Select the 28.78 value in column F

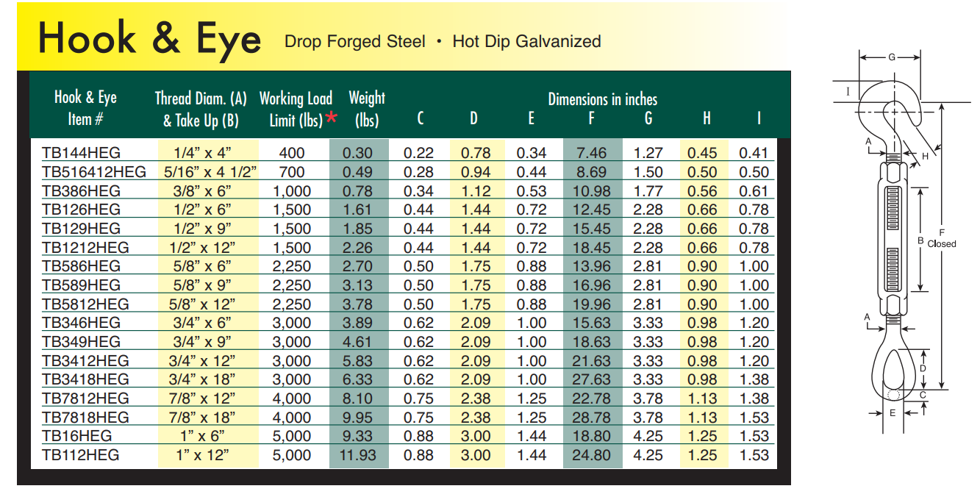pyautogui.click(x=591, y=418)
